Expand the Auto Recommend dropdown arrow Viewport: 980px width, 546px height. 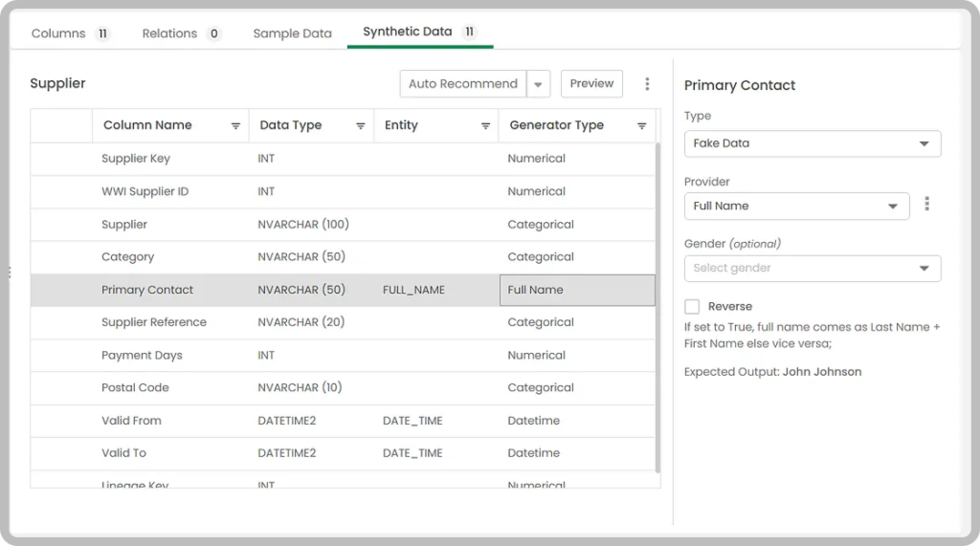[538, 84]
